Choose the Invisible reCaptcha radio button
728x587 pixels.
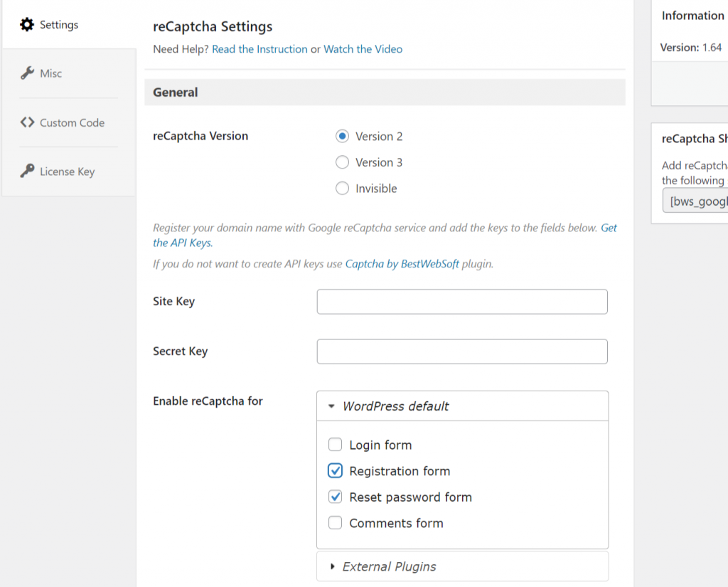(342, 189)
